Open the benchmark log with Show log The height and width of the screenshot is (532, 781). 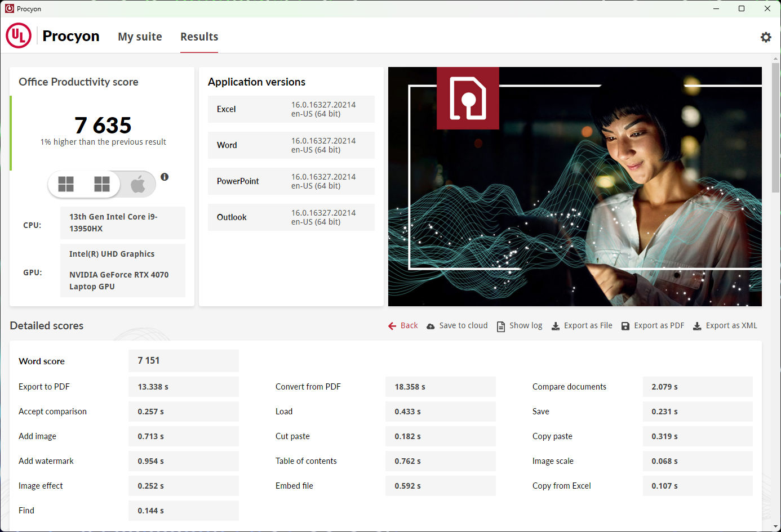point(520,326)
